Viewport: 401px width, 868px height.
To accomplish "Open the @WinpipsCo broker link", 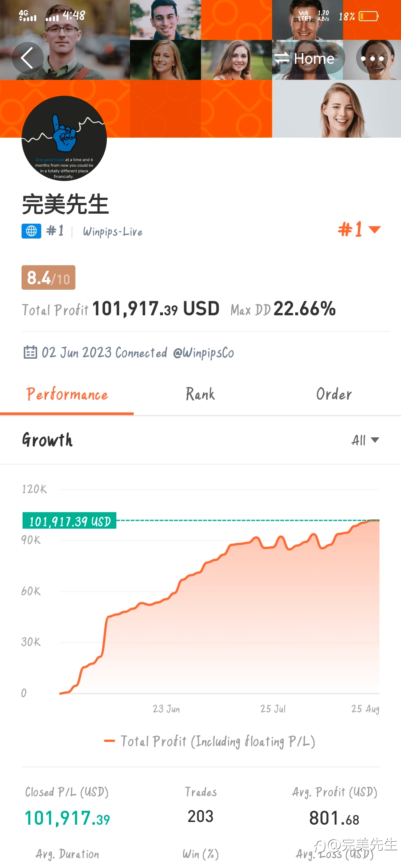I will [203, 353].
